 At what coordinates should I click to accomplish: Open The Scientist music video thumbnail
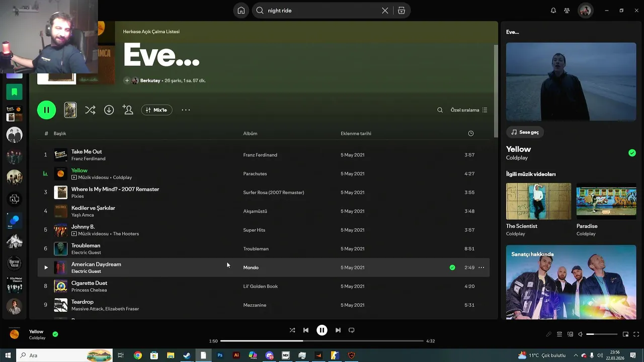coord(538,201)
